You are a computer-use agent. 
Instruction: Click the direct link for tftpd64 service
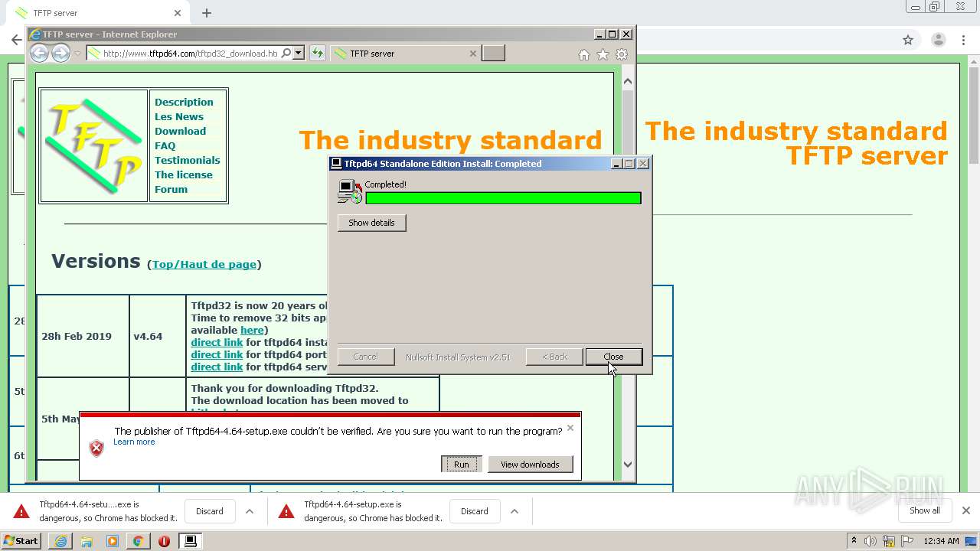217,367
